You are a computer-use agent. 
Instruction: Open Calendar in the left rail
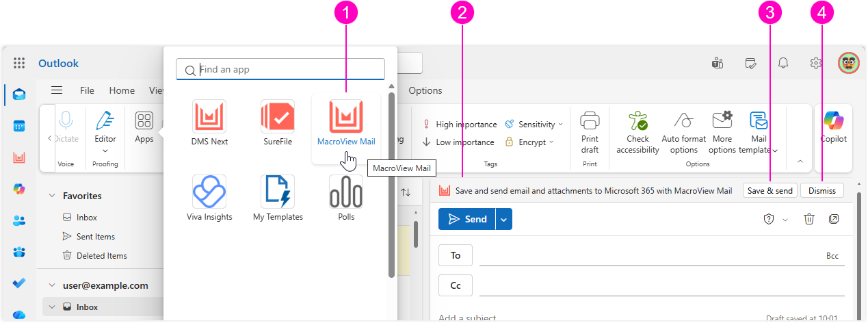click(19, 126)
